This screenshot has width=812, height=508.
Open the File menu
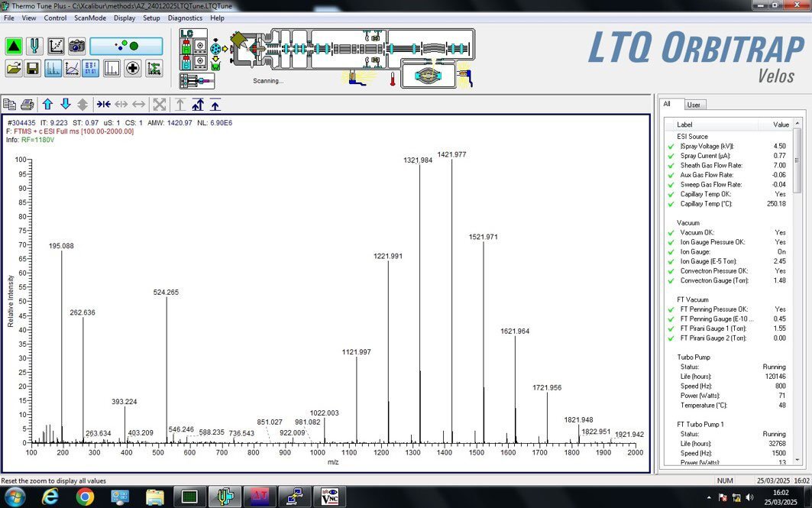[9, 18]
